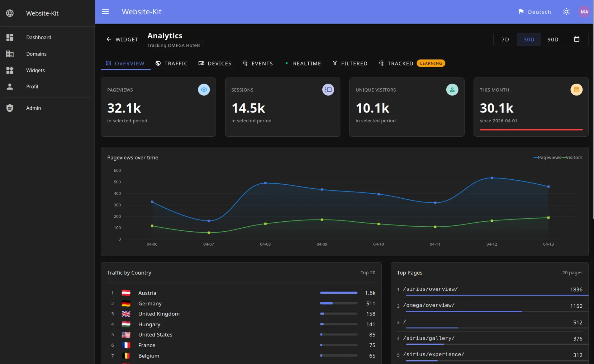This screenshot has width=594, height=364.
Task: Click the Top 20 label
Action: coord(368,273)
